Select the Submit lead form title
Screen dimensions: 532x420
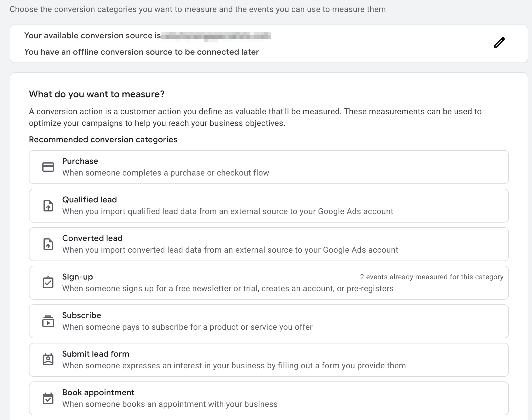[95, 354]
